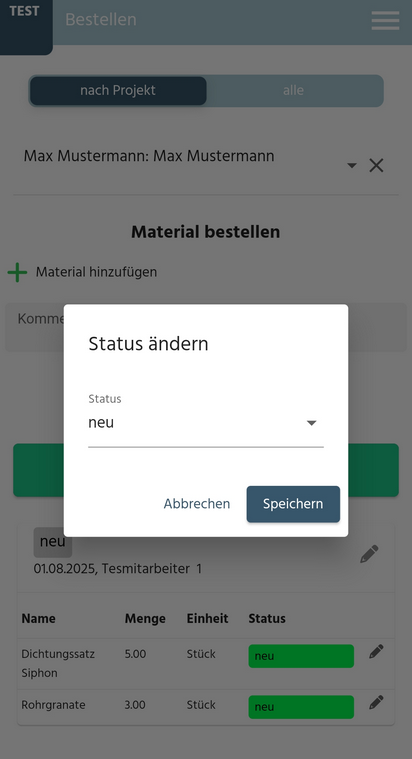Open the hamburger menu icon
Screen dimensions: 412x759
tap(385, 20)
